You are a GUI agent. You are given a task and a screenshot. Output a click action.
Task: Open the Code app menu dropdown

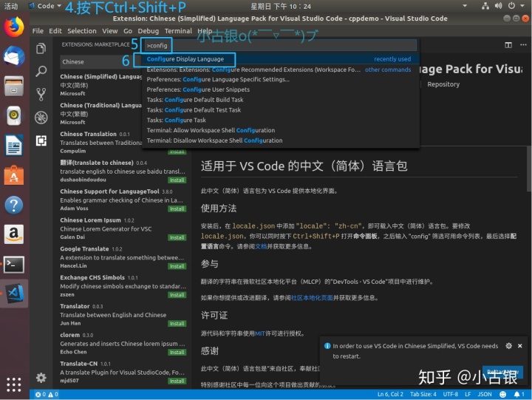[45, 6]
